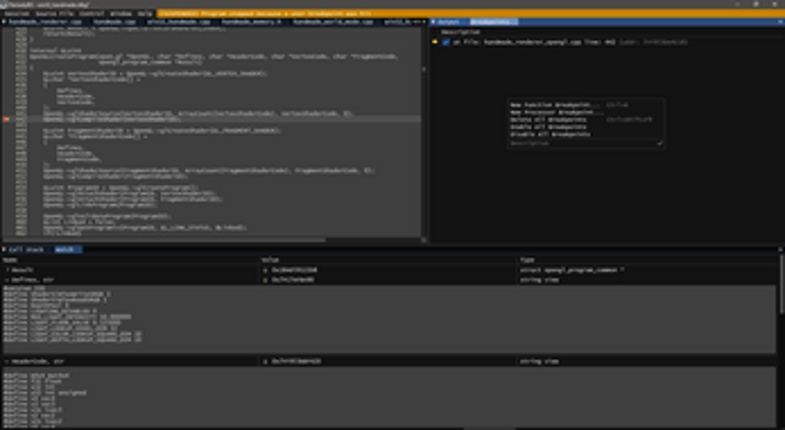Screen dimensions: 785x430
Task: Click the pin icon on Call Stack panel
Action: (4, 249)
